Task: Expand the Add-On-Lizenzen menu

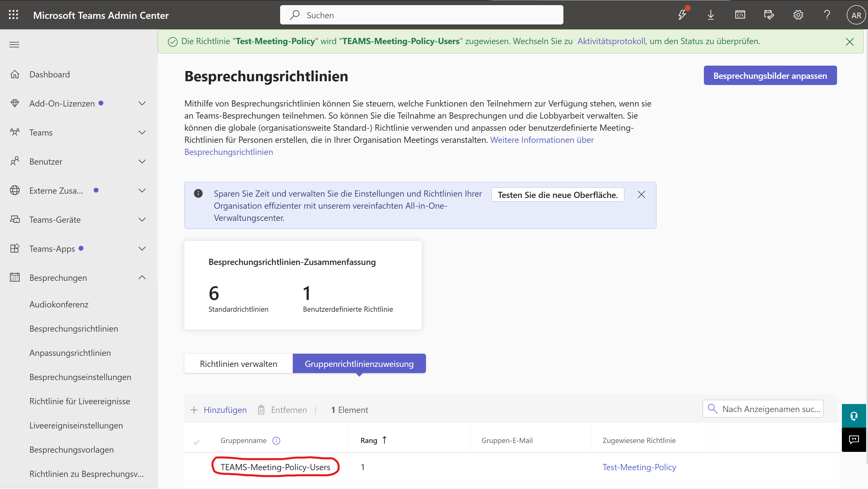Action: coord(142,103)
